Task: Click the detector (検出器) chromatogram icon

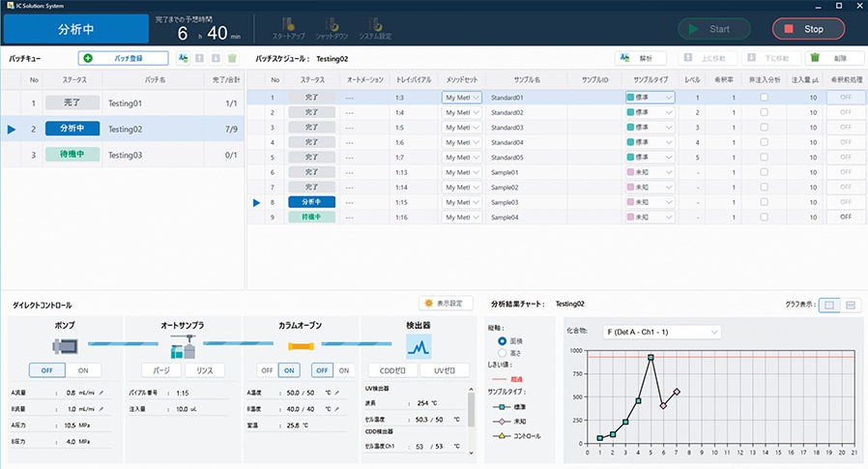Action: tap(419, 345)
